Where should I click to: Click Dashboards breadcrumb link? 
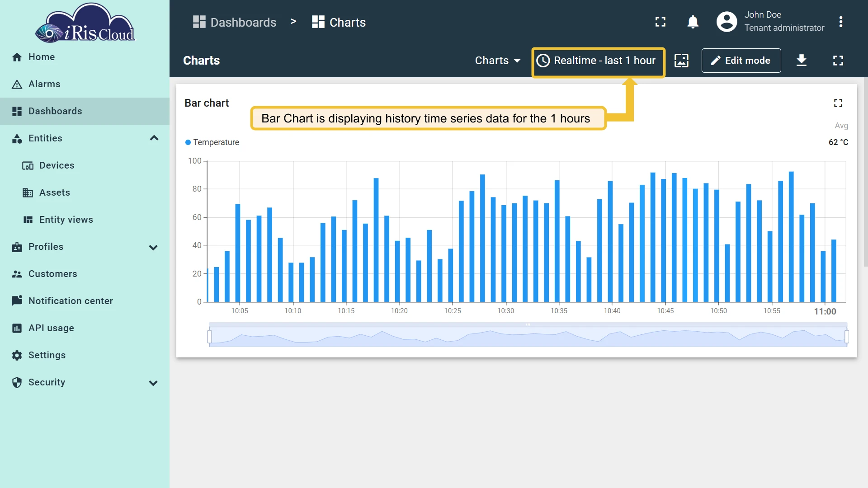(235, 22)
